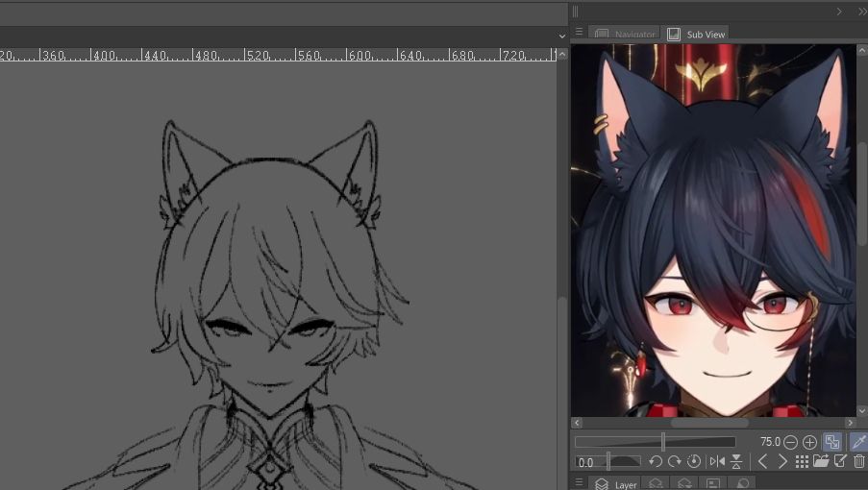
Task: Open the Layer panel hamburger menu
Action: coord(579,482)
